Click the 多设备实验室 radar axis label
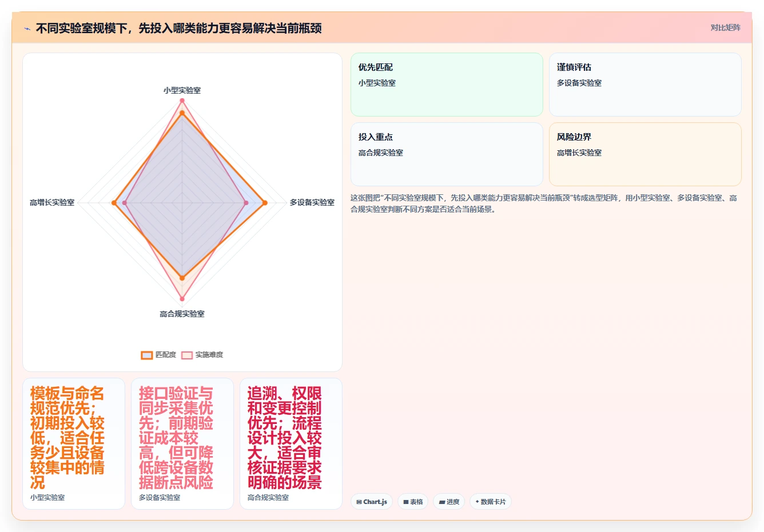The height and width of the screenshot is (532, 764). pyautogui.click(x=312, y=202)
